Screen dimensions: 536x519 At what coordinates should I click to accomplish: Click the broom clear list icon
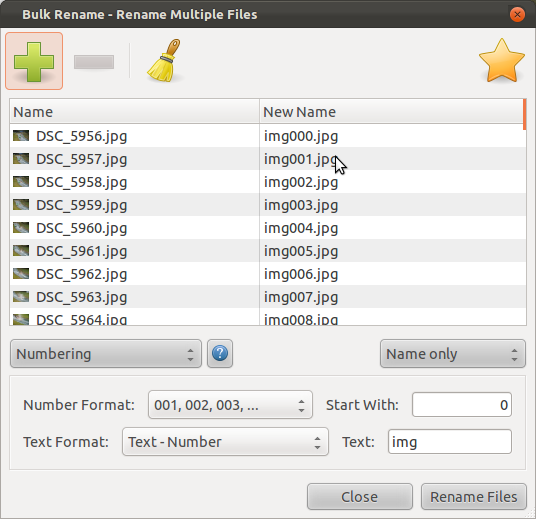[164, 61]
